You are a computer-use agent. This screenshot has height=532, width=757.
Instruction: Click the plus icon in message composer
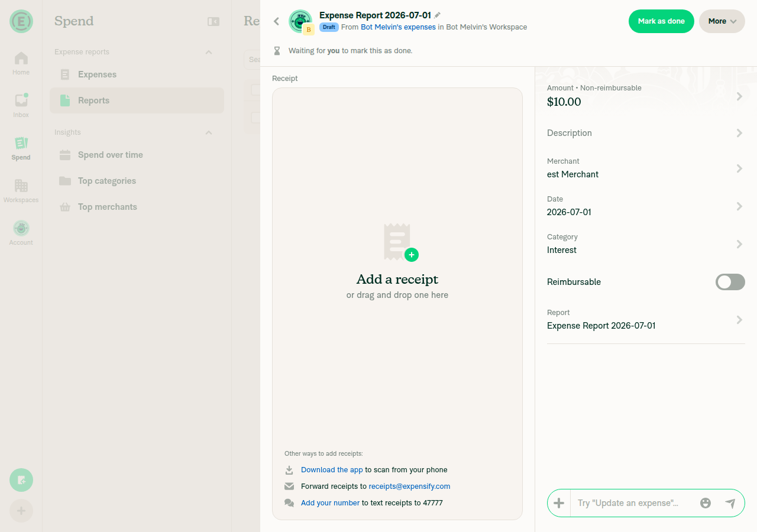pos(559,503)
